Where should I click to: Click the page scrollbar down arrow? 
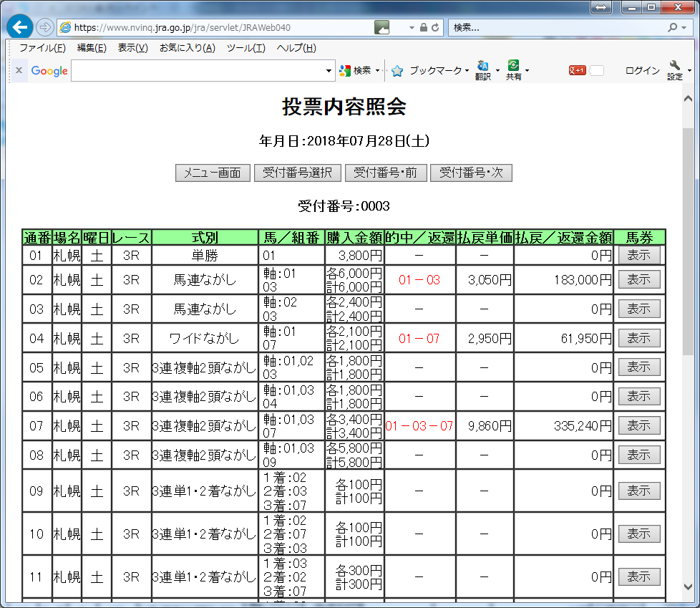(x=688, y=587)
